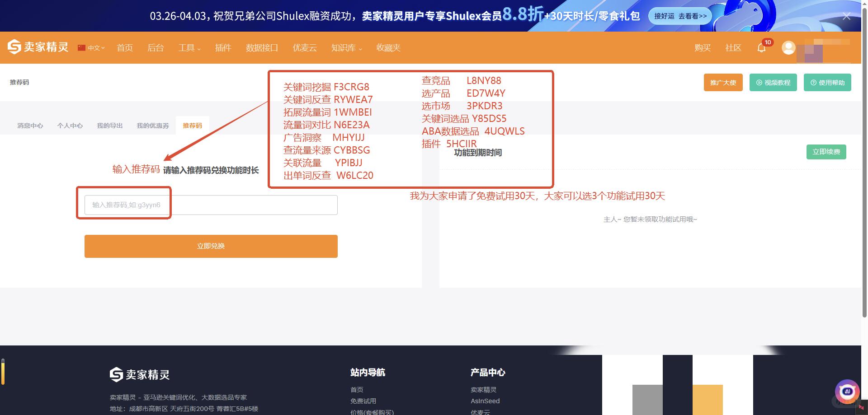The width and height of the screenshot is (868, 415).
Task: Go to 首页 in top navigation
Action: click(125, 48)
